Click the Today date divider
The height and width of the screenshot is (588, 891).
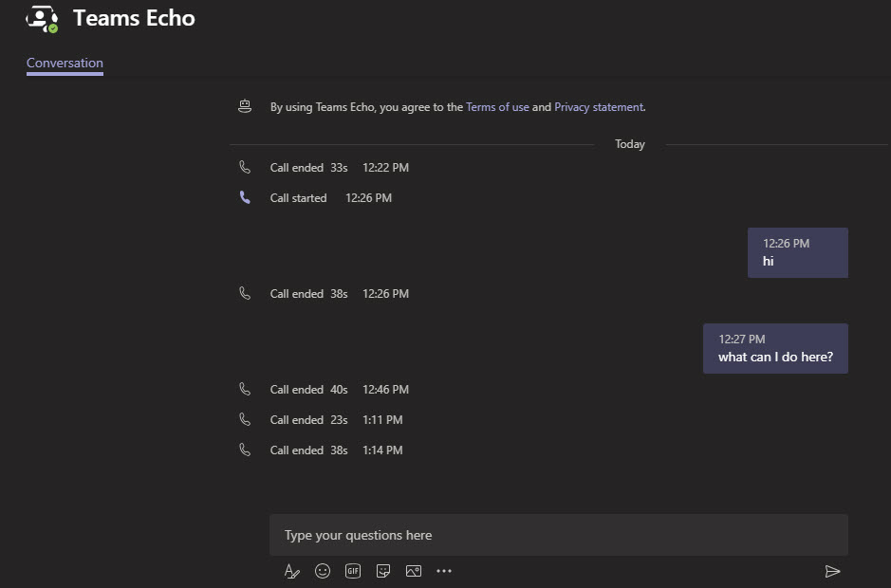point(629,144)
